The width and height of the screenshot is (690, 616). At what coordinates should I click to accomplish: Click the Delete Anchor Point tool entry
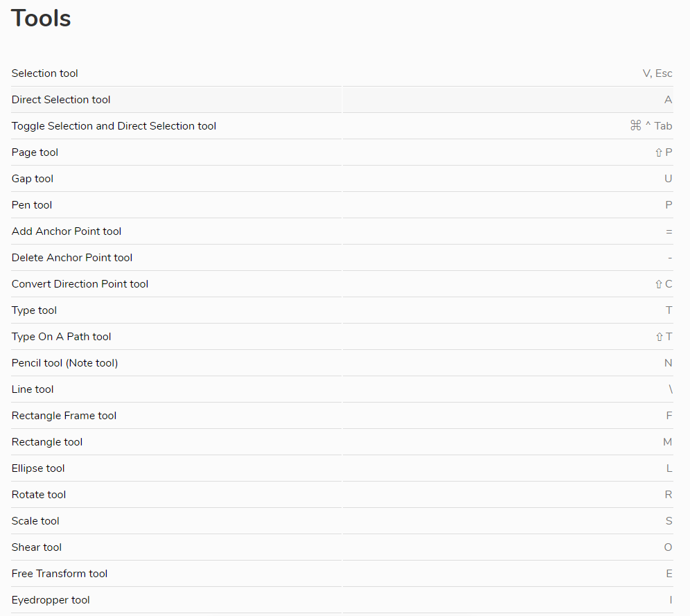tap(72, 258)
